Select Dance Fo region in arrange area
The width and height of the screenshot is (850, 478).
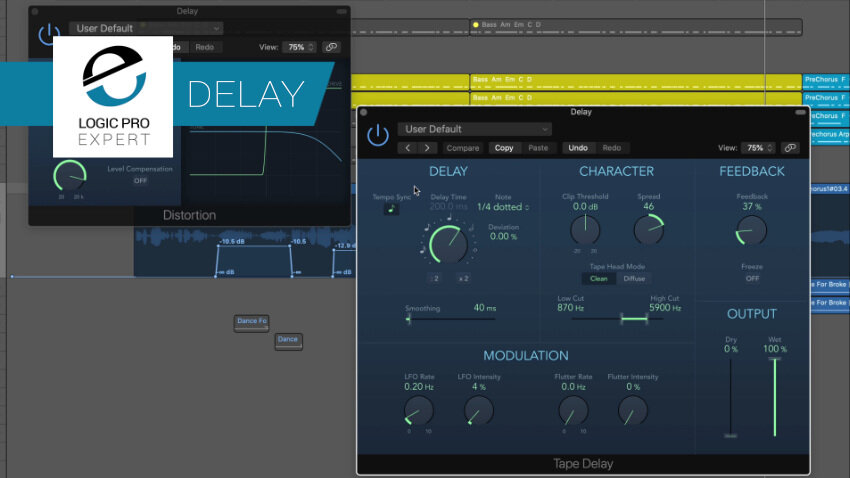click(252, 322)
